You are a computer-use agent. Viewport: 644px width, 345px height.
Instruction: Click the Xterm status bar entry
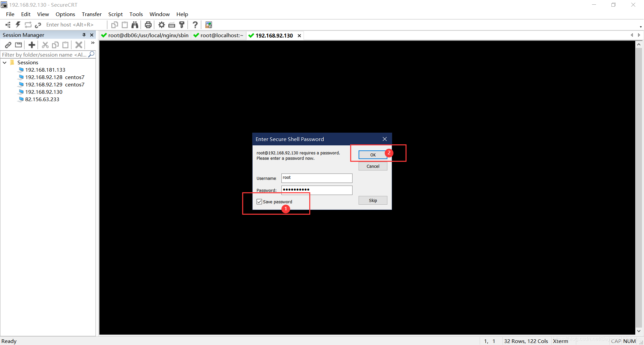(560, 341)
